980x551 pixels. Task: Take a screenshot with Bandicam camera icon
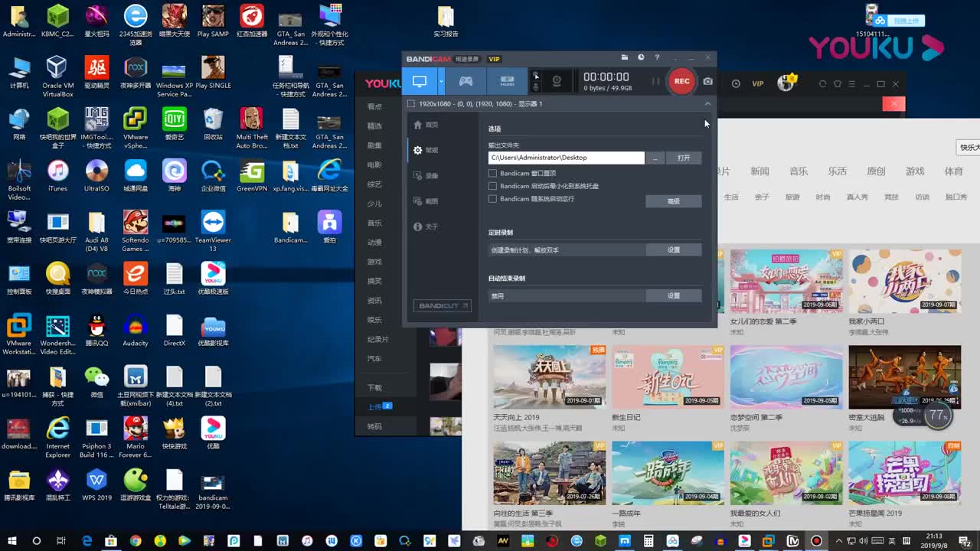(707, 81)
